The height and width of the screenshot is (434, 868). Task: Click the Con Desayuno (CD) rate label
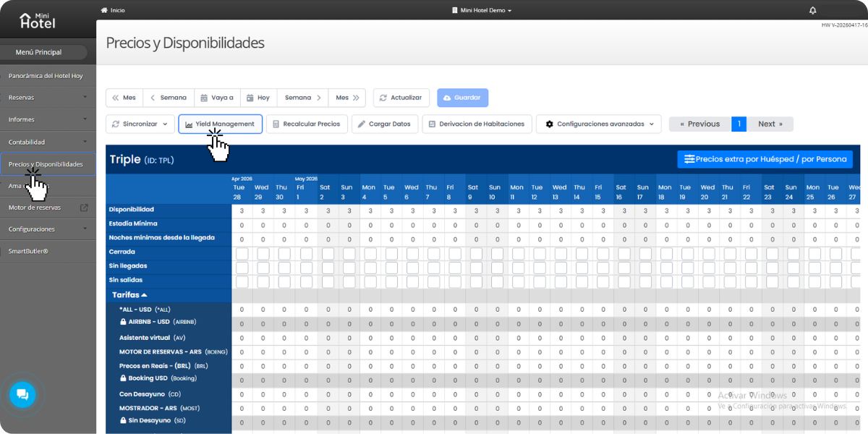tap(150, 394)
